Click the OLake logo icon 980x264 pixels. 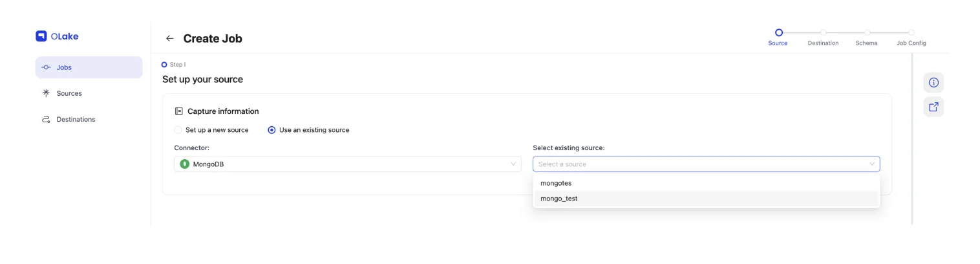pyautogui.click(x=41, y=36)
